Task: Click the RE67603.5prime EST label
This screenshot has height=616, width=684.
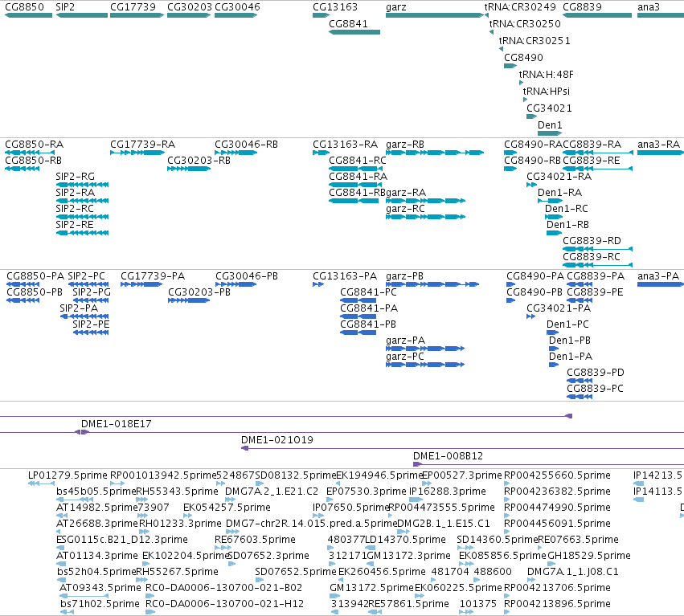Action: click(x=255, y=540)
